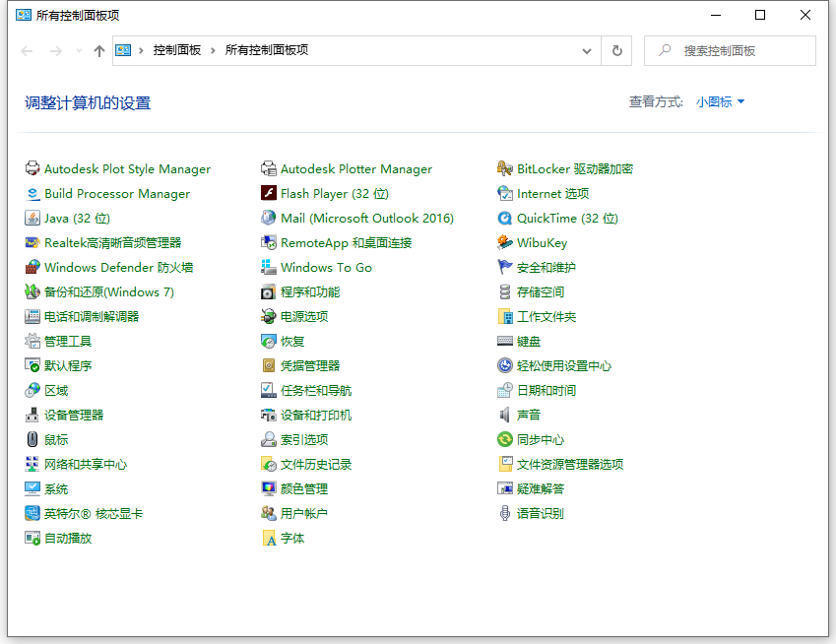Click the WibuKey icon
This screenshot has width=836, height=644.
click(505, 242)
